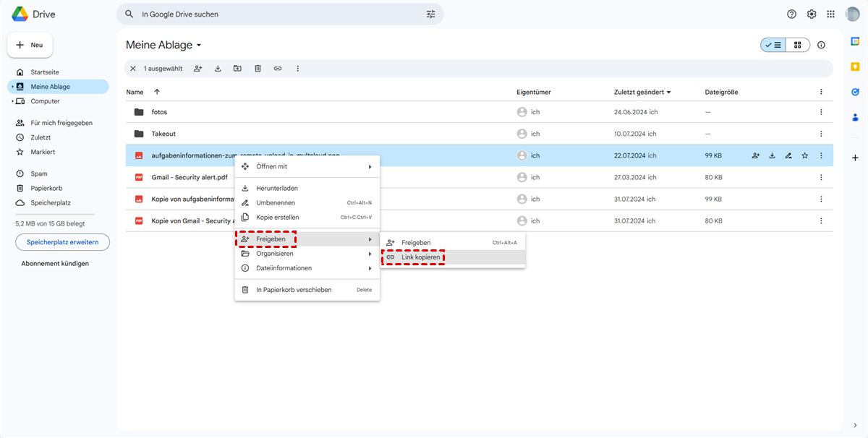Screen dimensions: 868x438
Task: Open the Zuletzt geändert sort dropdown
Action: coord(642,92)
